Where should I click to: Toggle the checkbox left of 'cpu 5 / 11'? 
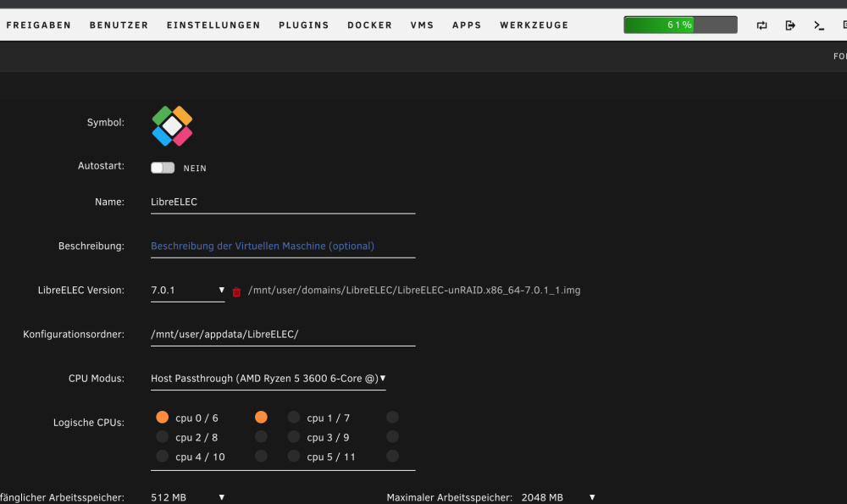pos(293,456)
